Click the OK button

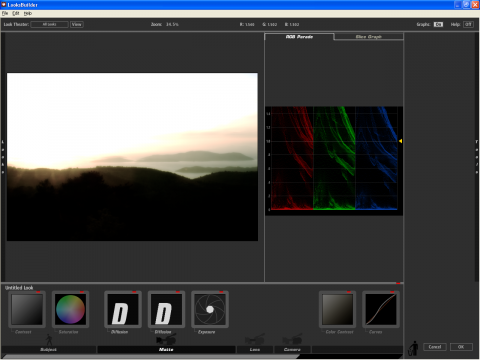click(461, 347)
